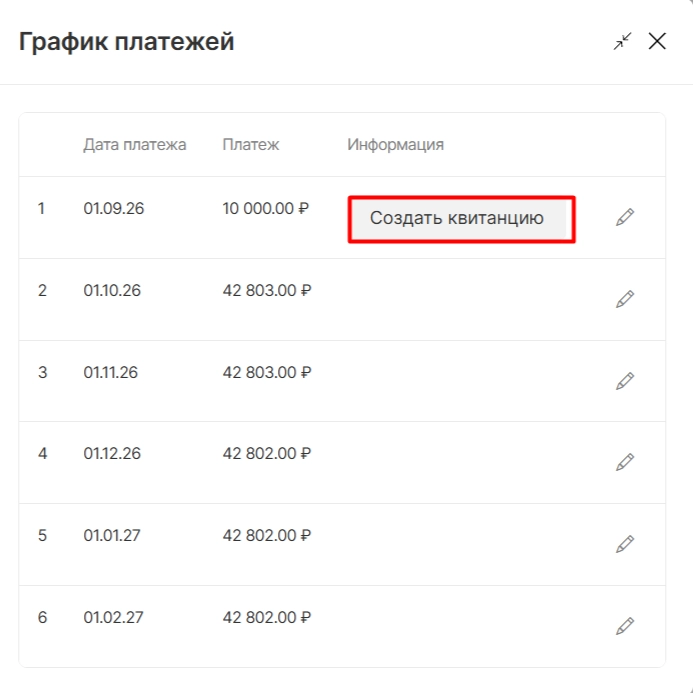Viewport: 693px width, 693px height.
Task: Select the date 01.11.26 cell
Action: pos(110,373)
